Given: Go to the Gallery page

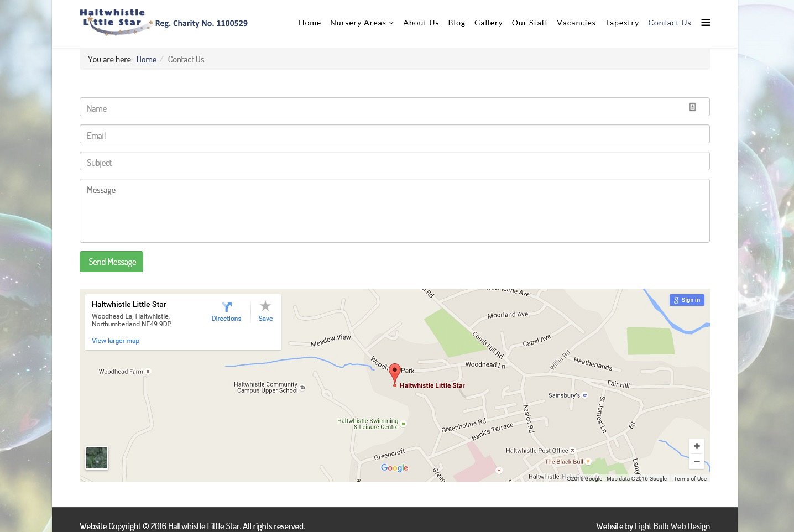Looking at the screenshot, I should point(488,23).
